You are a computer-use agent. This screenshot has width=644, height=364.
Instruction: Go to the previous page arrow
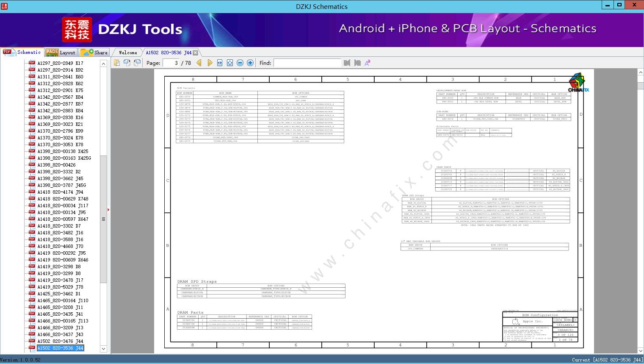[199, 63]
